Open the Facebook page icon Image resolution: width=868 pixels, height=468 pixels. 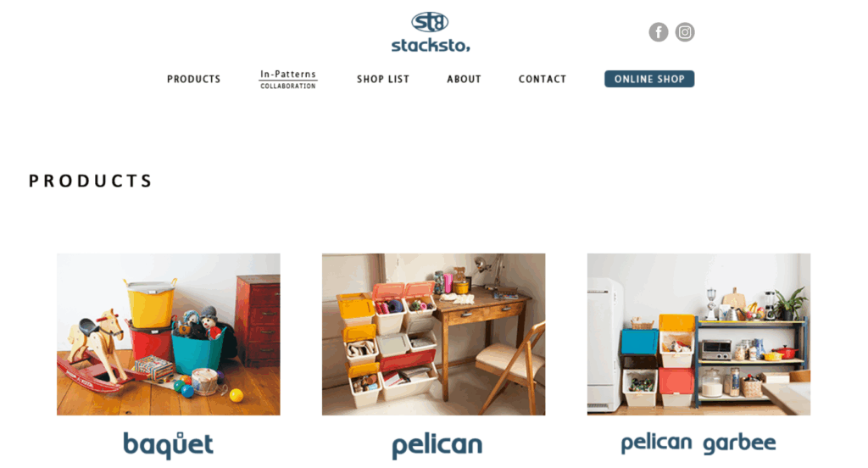(x=658, y=32)
